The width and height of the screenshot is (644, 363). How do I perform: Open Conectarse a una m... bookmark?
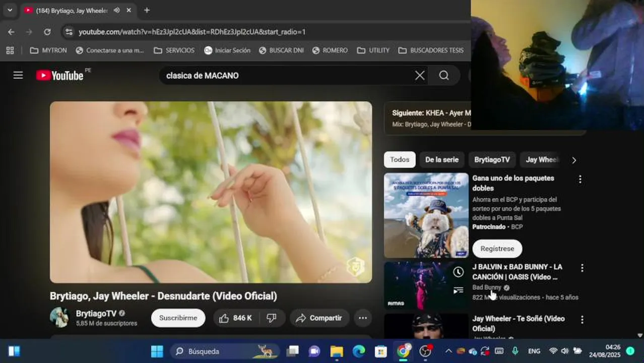[110, 50]
